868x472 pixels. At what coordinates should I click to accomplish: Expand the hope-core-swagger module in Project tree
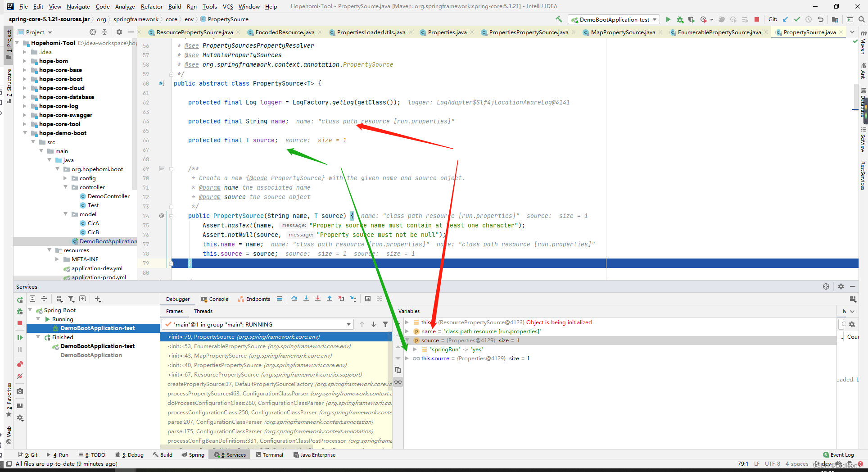pos(25,115)
